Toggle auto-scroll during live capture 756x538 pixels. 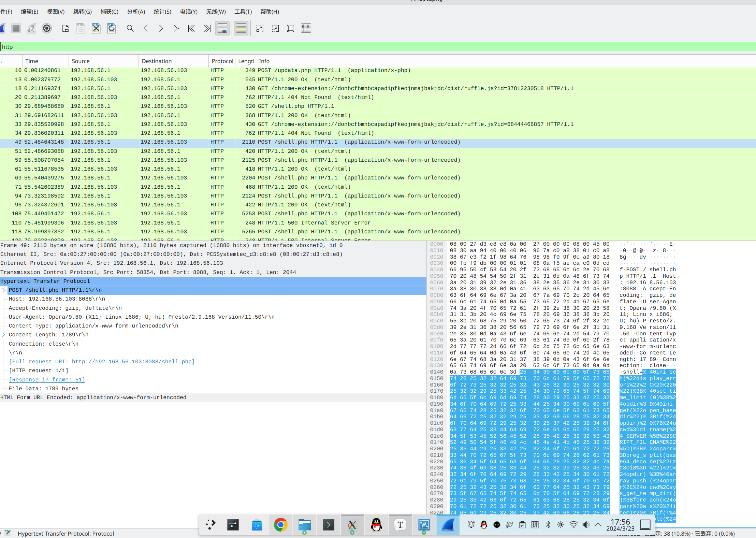pyautogui.click(x=222, y=28)
